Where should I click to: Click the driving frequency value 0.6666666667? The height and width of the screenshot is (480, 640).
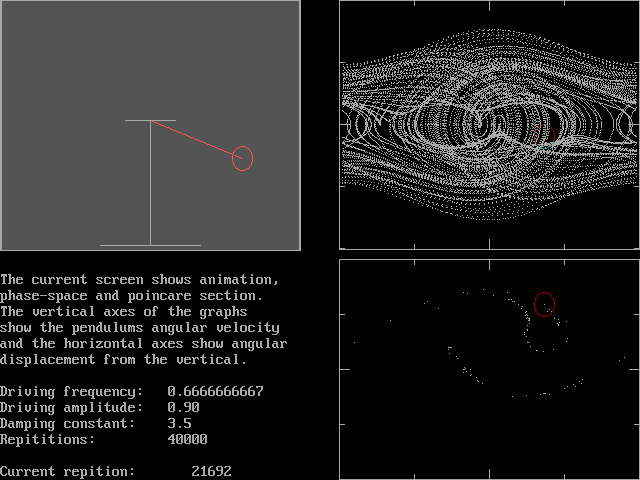[x=216, y=391]
